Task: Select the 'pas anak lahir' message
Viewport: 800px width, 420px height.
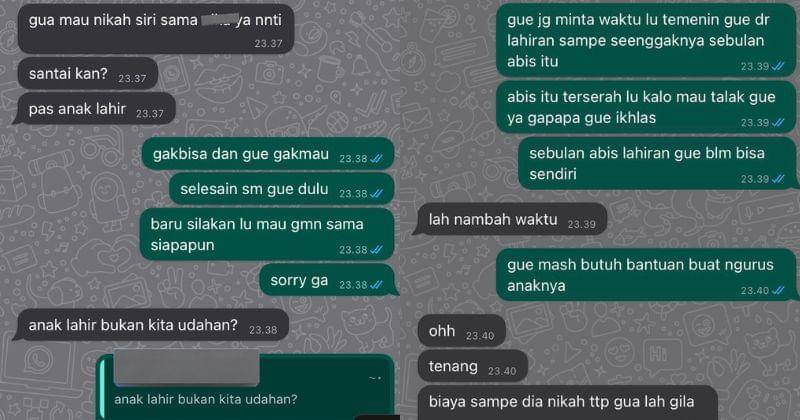Action: [96, 109]
